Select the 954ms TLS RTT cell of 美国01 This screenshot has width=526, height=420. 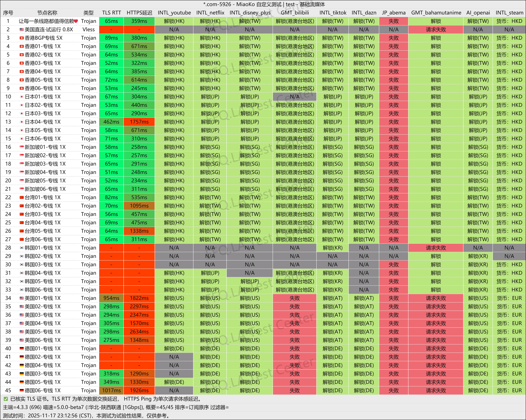point(111,298)
